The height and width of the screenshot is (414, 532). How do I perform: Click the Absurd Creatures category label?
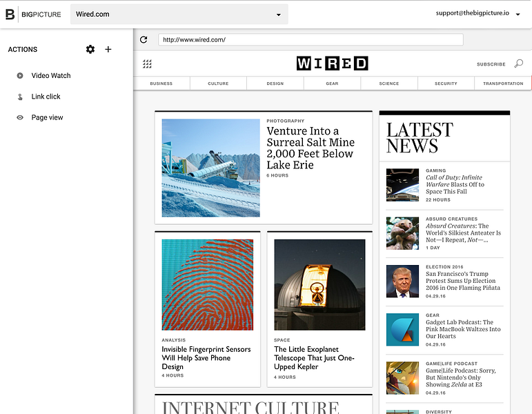pyautogui.click(x=451, y=219)
